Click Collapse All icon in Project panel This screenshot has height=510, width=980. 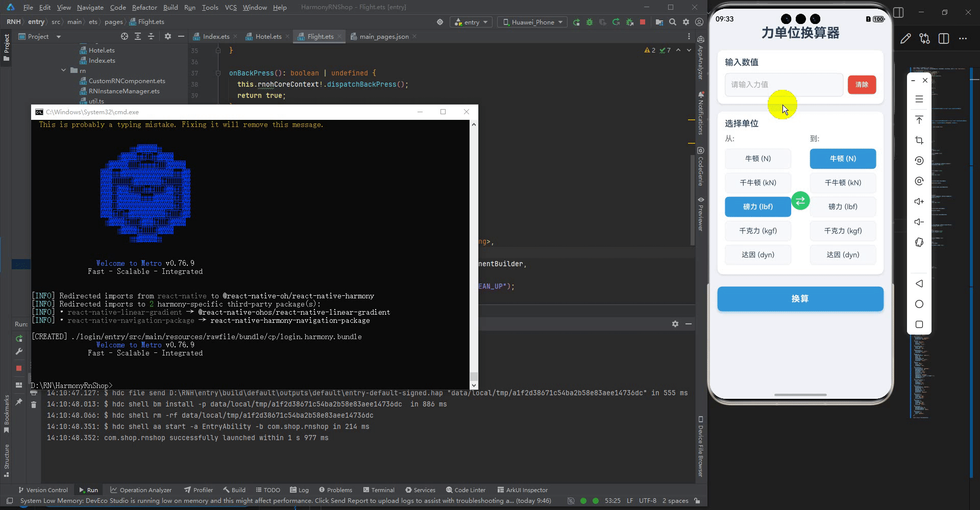(151, 37)
